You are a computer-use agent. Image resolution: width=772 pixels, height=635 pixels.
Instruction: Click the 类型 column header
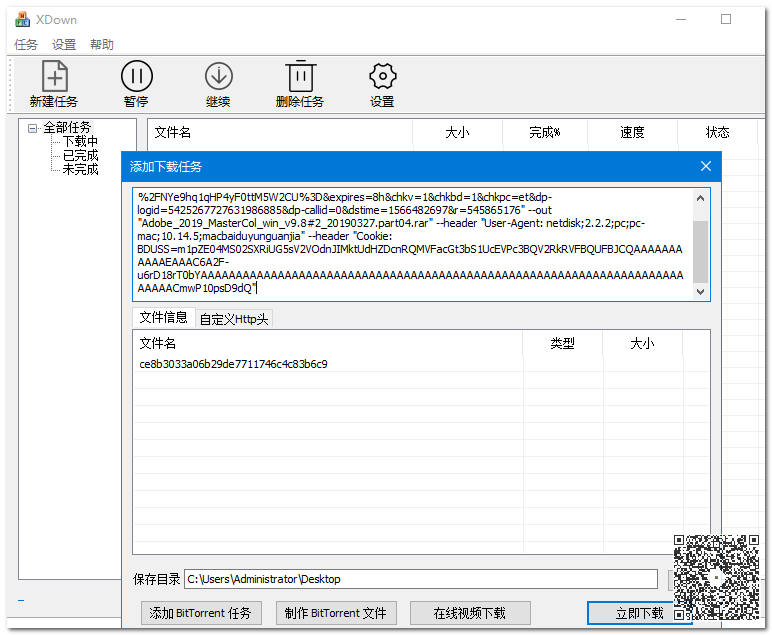point(562,343)
